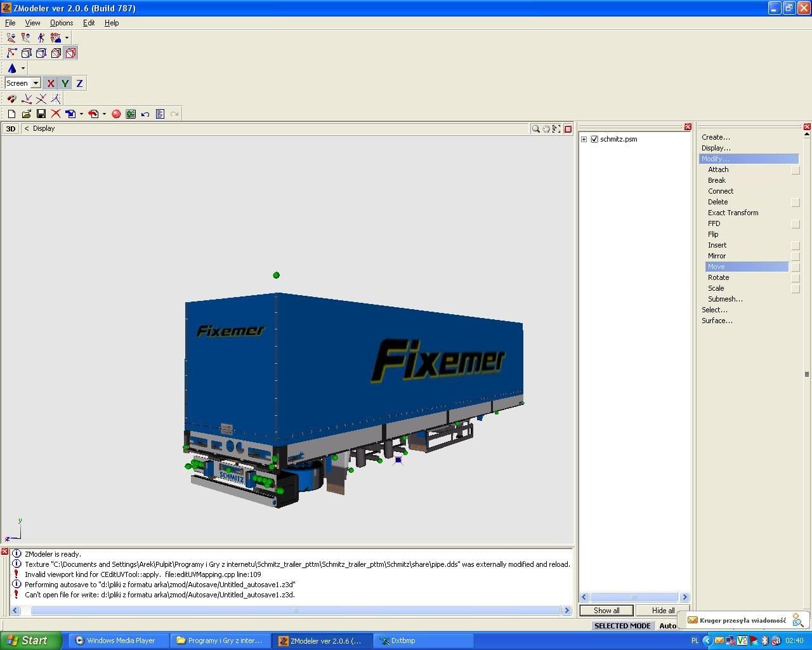Image resolution: width=812 pixels, height=650 pixels.
Task: Open a file with folder icon
Action: [26, 114]
